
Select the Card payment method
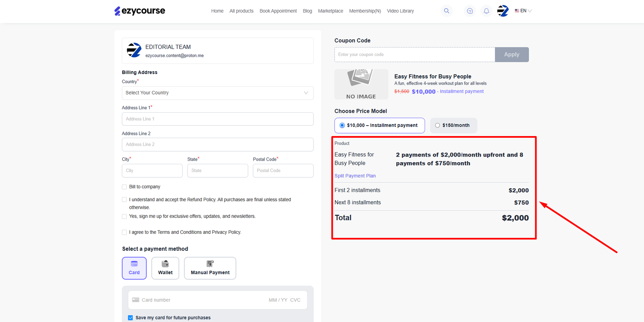[134, 268]
